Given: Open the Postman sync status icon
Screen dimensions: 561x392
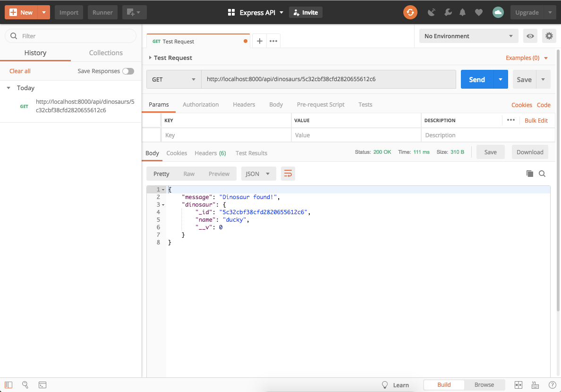Looking at the screenshot, I should 410,12.
